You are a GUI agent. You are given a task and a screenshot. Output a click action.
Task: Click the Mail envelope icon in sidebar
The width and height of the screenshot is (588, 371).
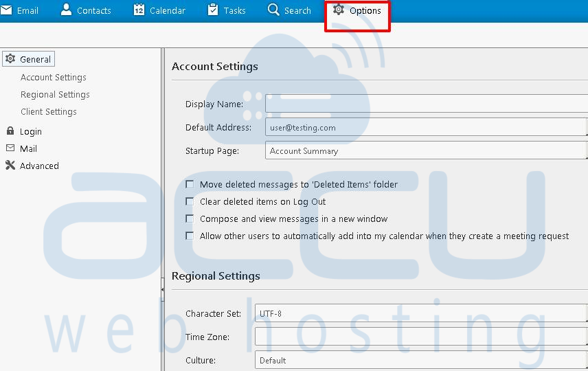[10, 148]
